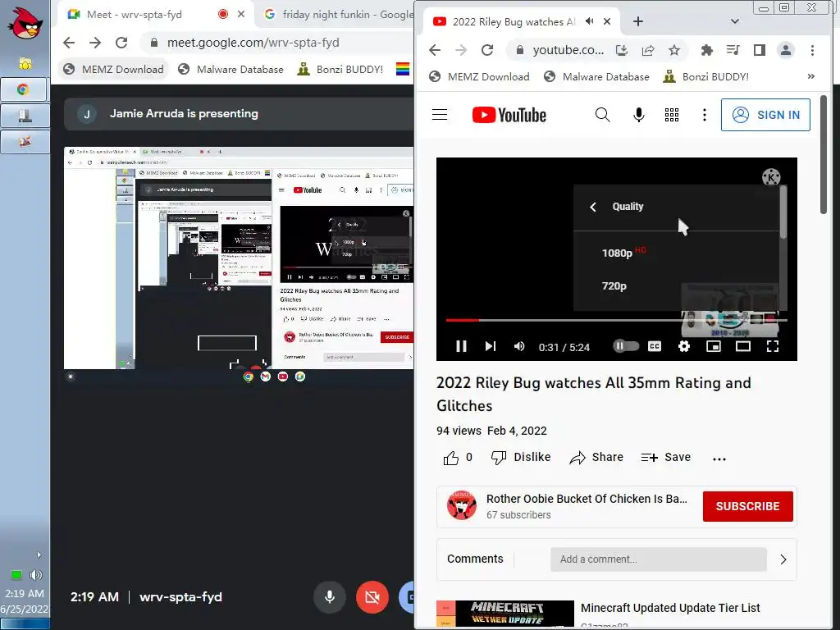
Task: Pause the YouTube video
Action: coord(461,347)
